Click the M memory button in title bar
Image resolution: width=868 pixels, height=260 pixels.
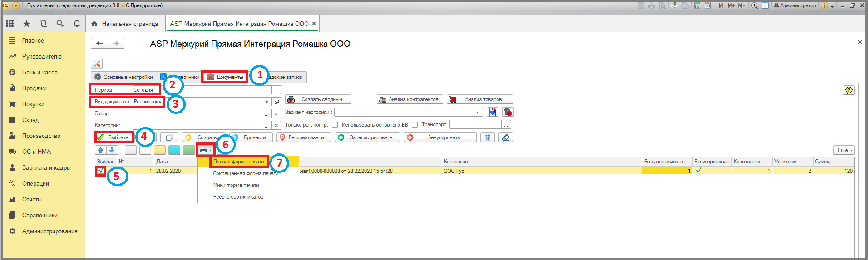(720, 5)
